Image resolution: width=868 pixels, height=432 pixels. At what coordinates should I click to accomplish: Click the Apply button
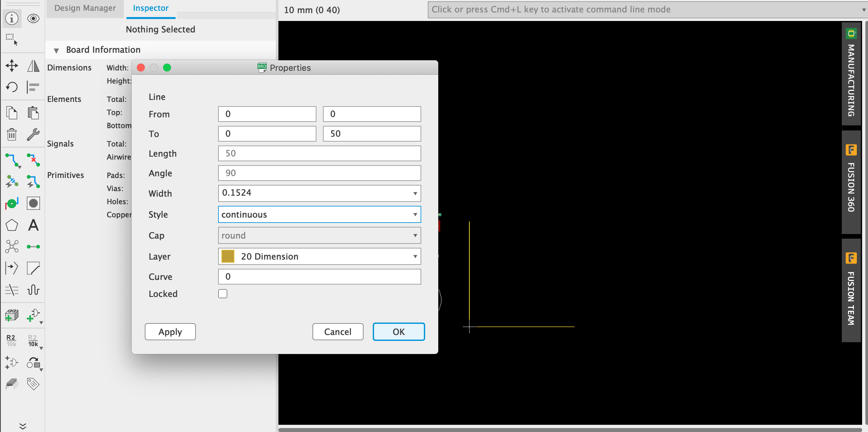(x=170, y=331)
